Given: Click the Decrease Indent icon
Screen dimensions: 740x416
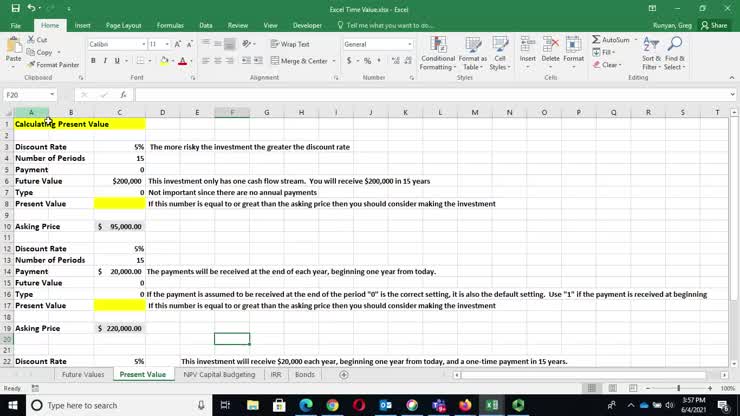Looking at the screenshot, I should [246, 61].
